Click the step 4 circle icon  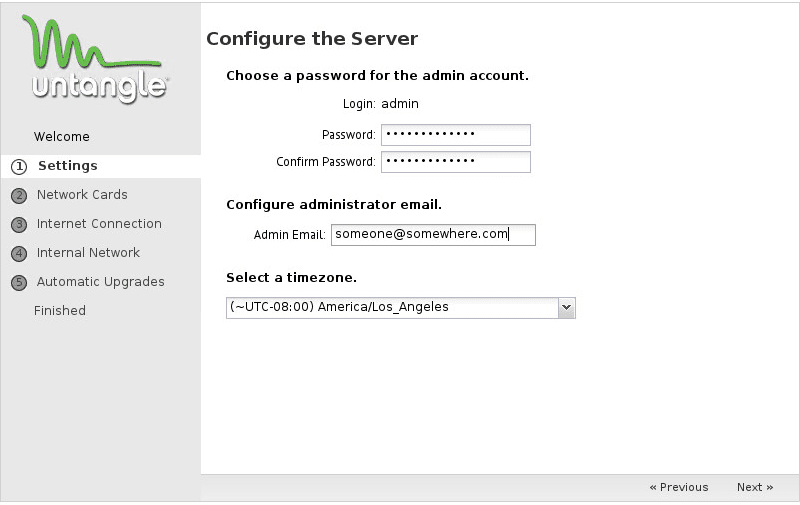[x=18, y=253]
